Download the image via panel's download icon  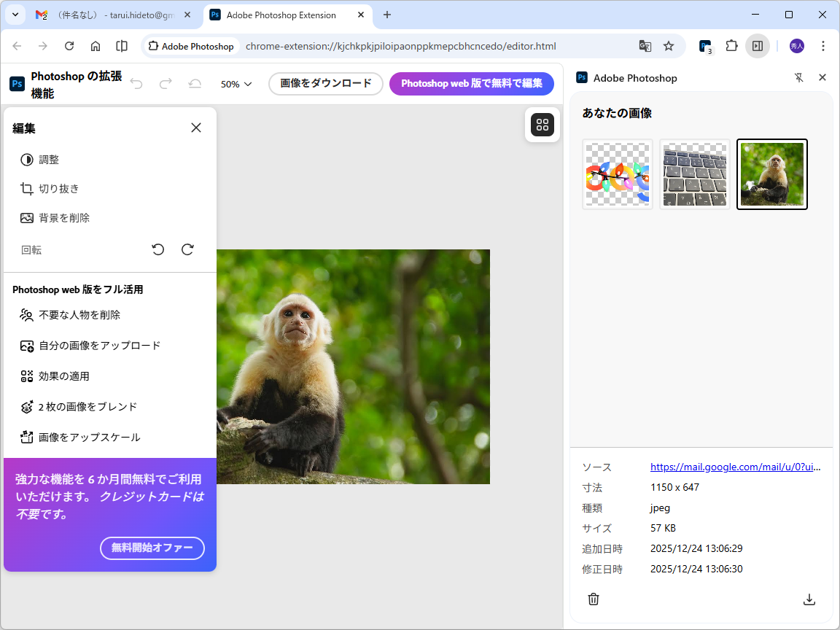pos(809,599)
